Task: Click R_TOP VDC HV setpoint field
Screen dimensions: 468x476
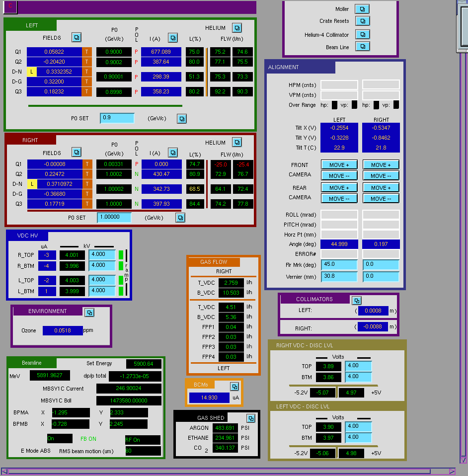Action: click(102, 255)
